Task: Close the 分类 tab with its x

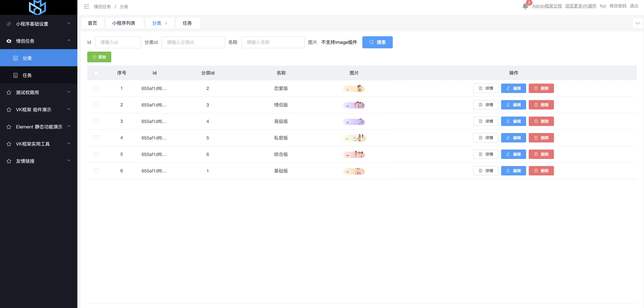Action: pyautogui.click(x=166, y=23)
